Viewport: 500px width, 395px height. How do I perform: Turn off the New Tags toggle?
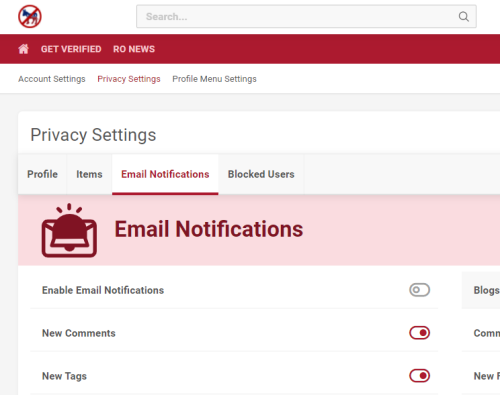point(419,376)
